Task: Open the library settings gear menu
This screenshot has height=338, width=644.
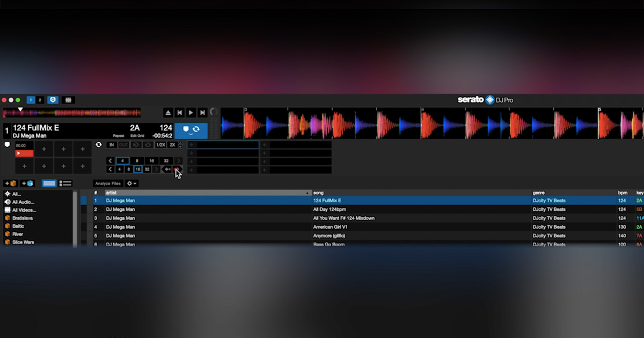Action: point(129,183)
